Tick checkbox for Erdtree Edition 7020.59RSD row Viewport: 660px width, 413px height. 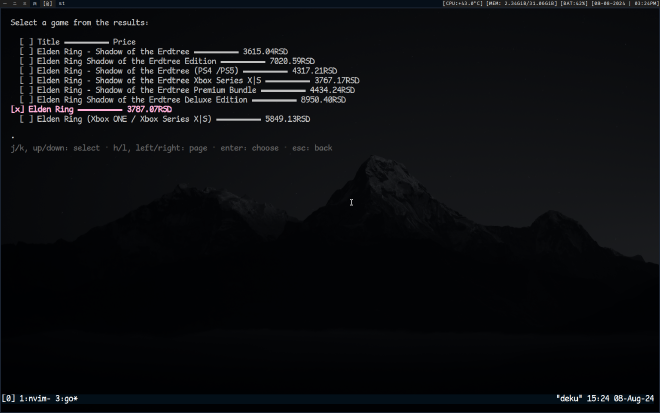[x=26, y=61]
